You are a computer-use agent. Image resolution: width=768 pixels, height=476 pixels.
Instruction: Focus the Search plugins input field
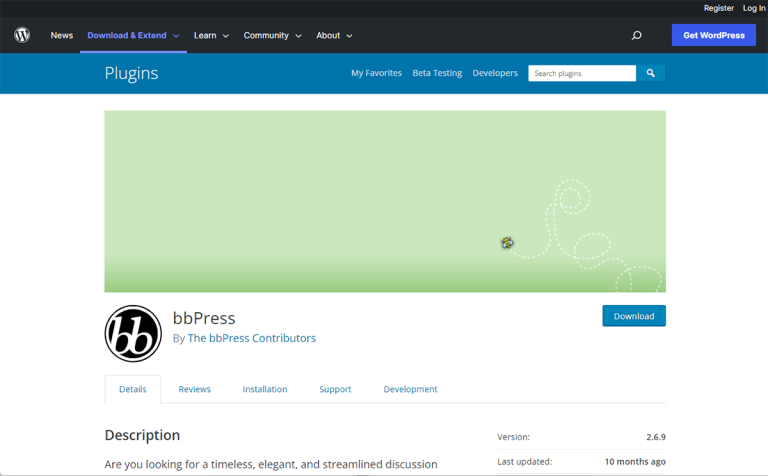pyautogui.click(x=582, y=73)
